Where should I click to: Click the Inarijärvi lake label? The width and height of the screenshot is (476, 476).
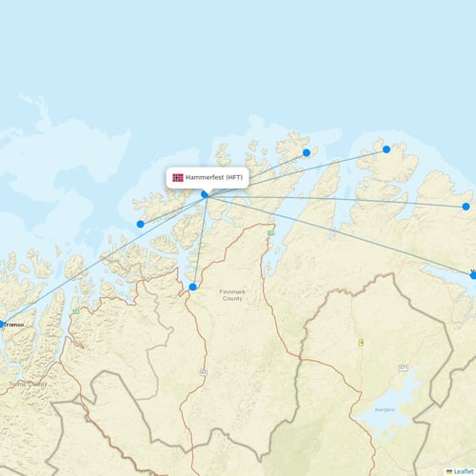[x=385, y=409]
